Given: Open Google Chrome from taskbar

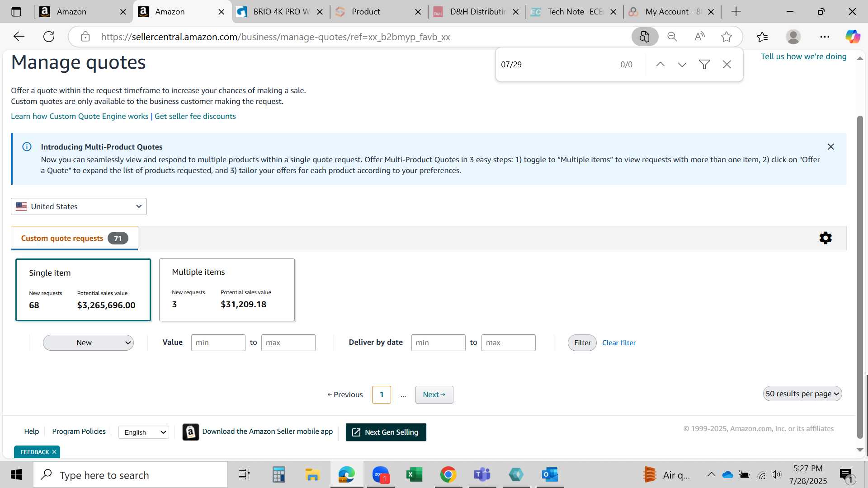Looking at the screenshot, I should pyautogui.click(x=448, y=474).
